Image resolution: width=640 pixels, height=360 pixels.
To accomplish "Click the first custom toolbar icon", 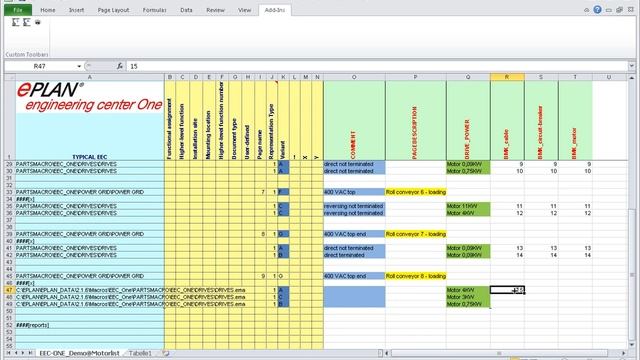I will [16, 22].
